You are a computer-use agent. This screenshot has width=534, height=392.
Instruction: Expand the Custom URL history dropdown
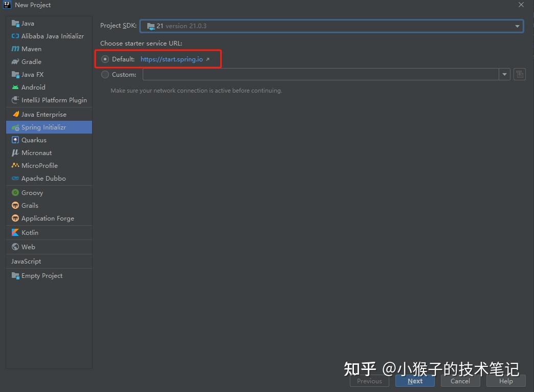click(504, 74)
